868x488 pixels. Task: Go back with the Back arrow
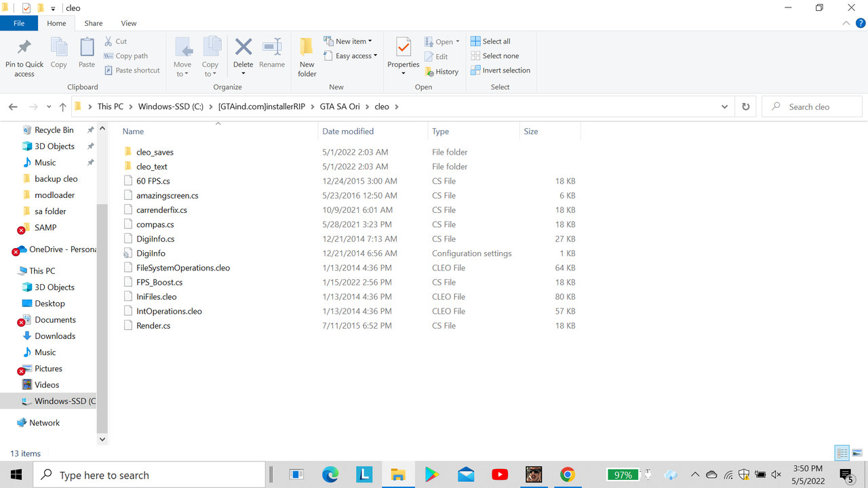tap(13, 107)
